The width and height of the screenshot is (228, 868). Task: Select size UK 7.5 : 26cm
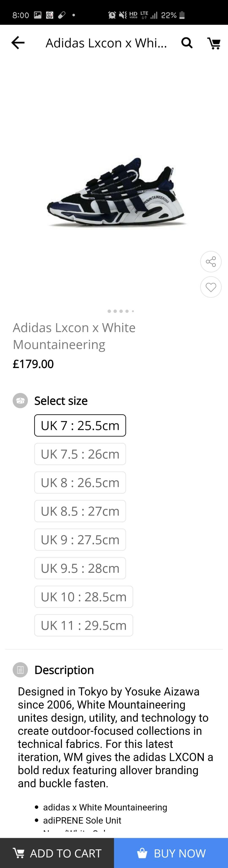click(x=80, y=454)
